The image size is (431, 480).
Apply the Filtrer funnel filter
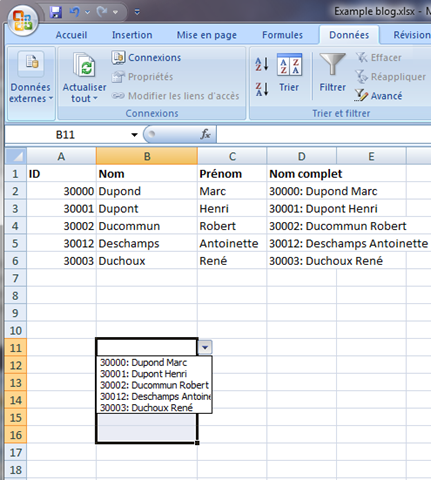[332, 73]
